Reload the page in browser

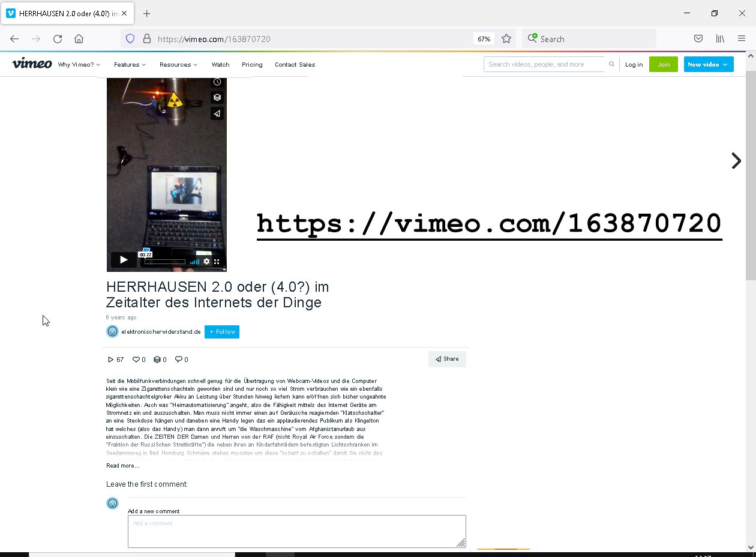click(x=58, y=39)
